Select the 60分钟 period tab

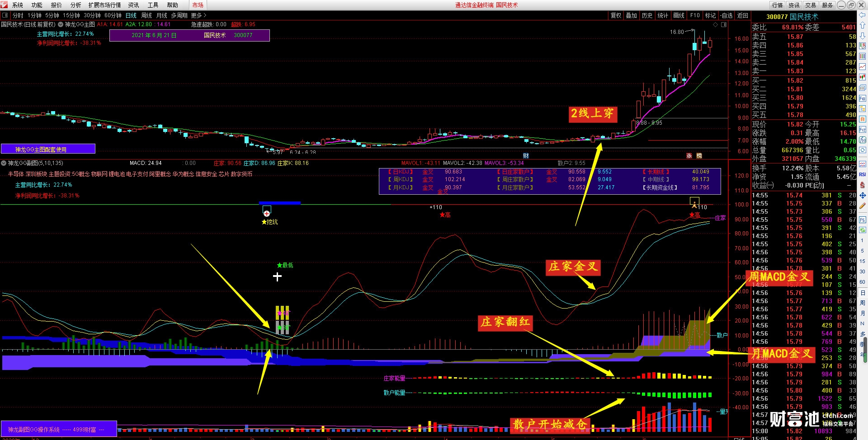tap(113, 15)
